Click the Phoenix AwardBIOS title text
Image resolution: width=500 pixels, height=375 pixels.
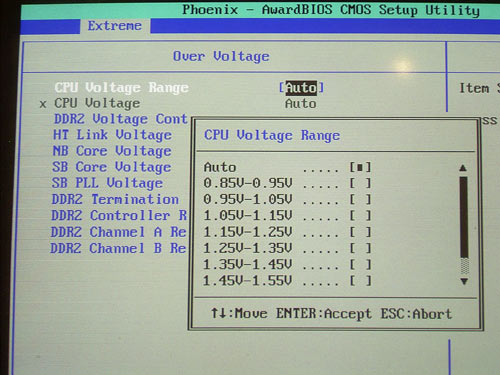(331, 10)
